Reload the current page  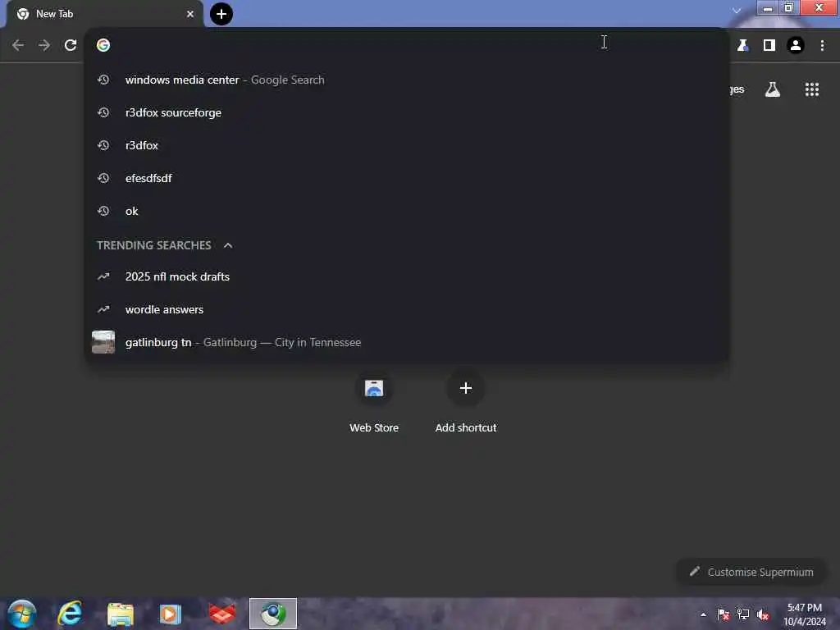(x=71, y=46)
